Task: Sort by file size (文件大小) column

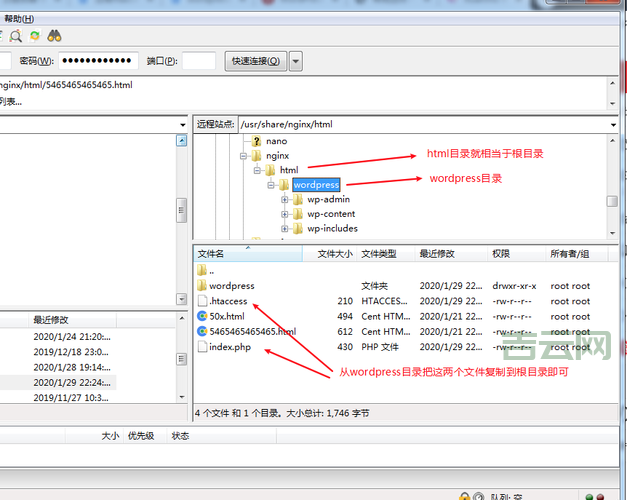Action: coord(330,254)
